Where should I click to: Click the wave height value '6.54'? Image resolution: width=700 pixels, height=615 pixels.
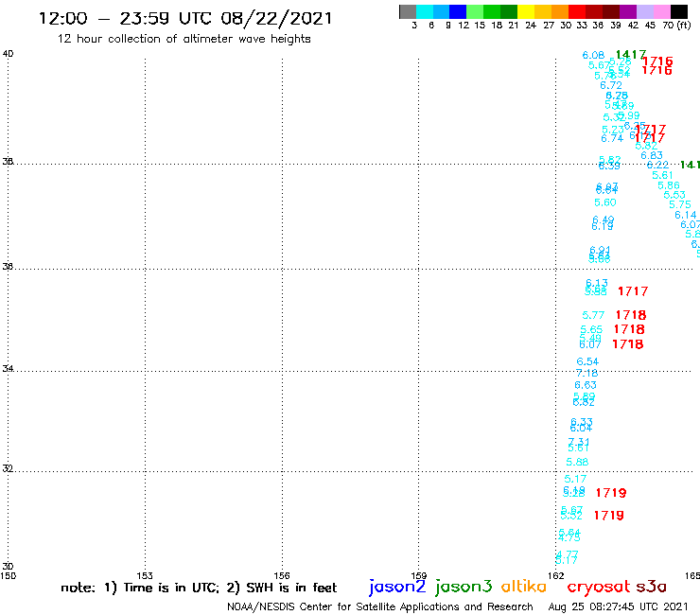pyautogui.click(x=587, y=361)
